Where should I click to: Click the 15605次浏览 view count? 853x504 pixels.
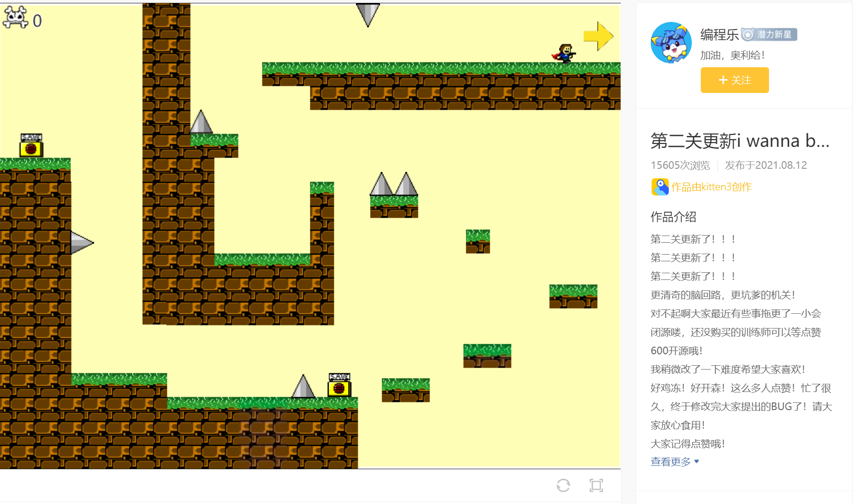pyautogui.click(x=680, y=165)
